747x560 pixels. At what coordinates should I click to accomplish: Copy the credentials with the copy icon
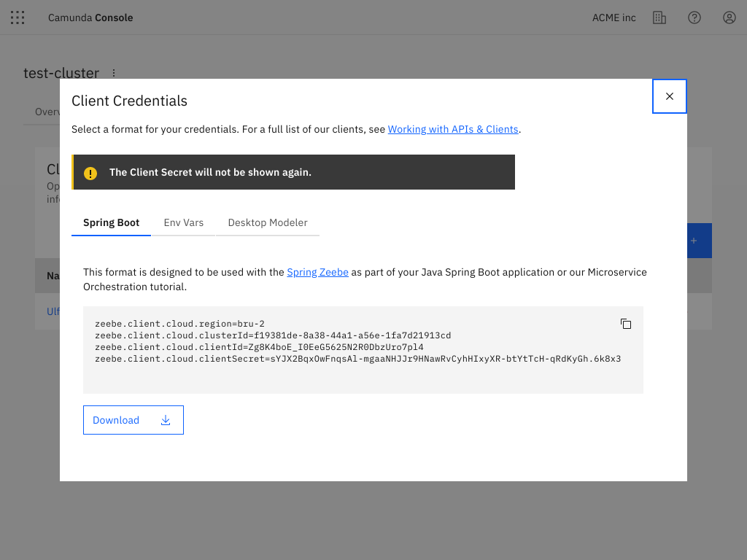[626, 324]
